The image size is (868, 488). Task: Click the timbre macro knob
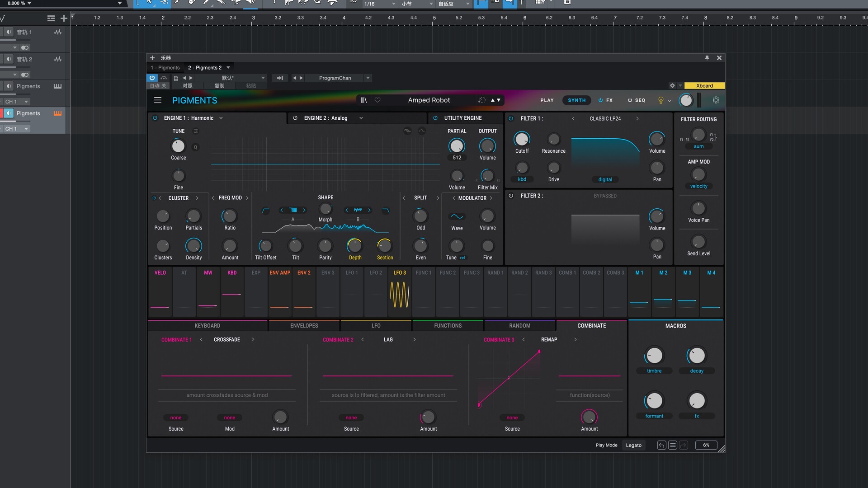[x=654, y=356]
